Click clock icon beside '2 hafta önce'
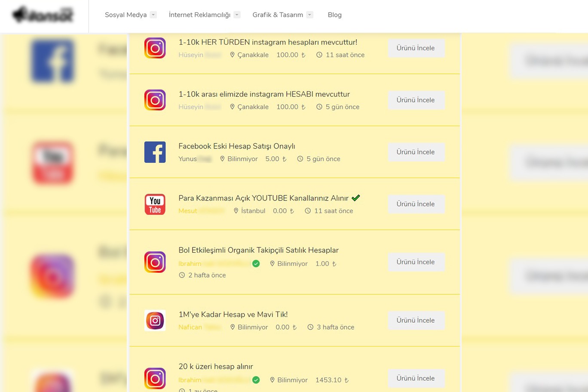 tap(182, 275)
